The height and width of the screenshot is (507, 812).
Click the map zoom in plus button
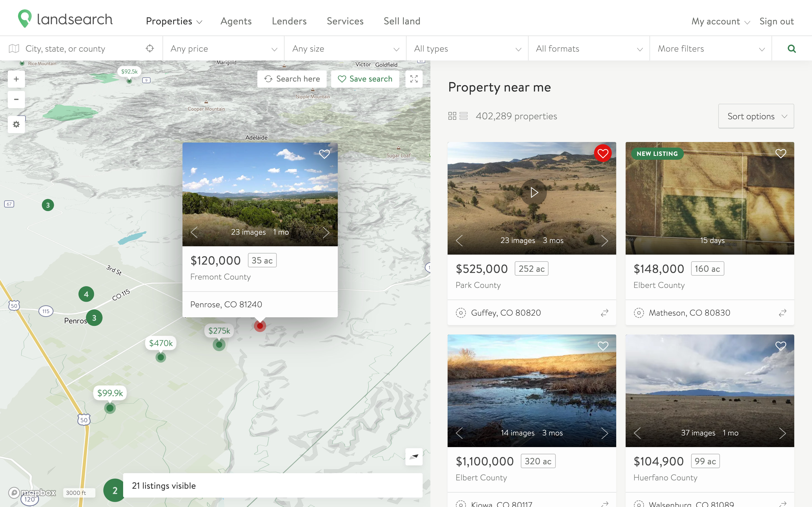16,79
